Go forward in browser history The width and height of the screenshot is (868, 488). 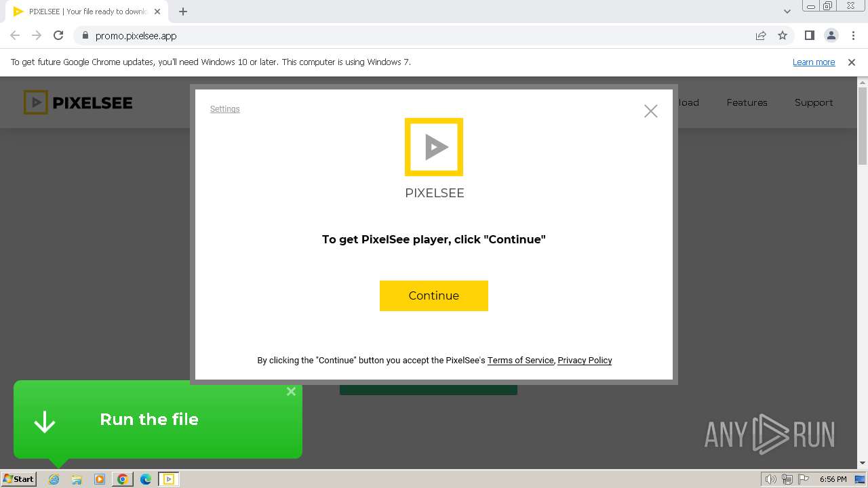(x=37, y=36)
